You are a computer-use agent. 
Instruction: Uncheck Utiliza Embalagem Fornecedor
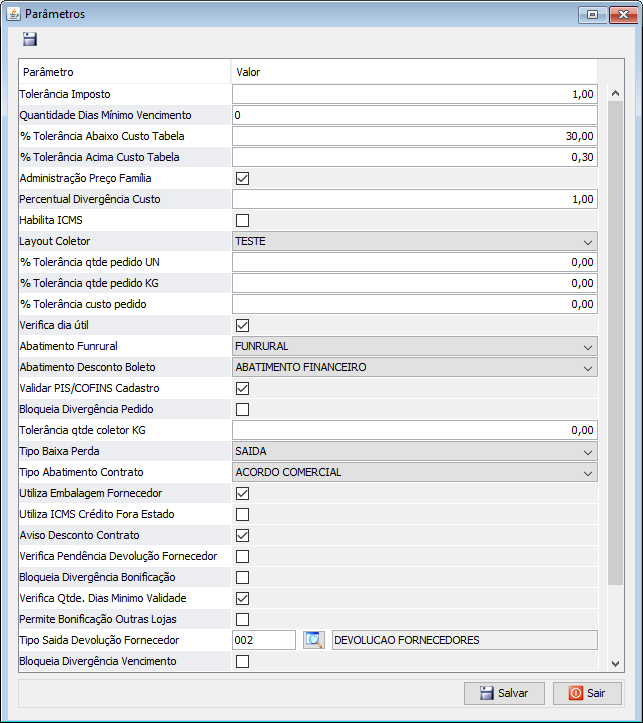pyautogui.click(x=242, y=493)
